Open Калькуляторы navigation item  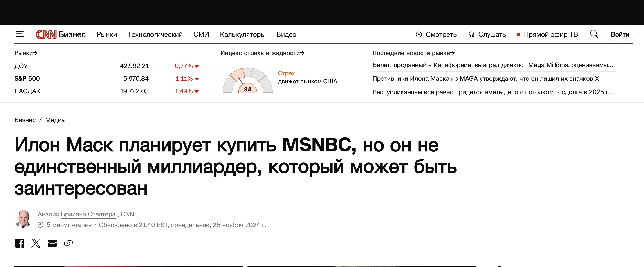point(243,34)
